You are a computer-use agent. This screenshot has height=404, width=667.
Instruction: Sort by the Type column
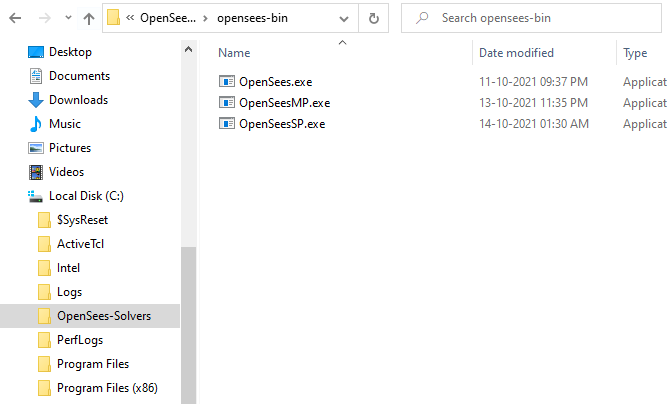coord(635,53)
